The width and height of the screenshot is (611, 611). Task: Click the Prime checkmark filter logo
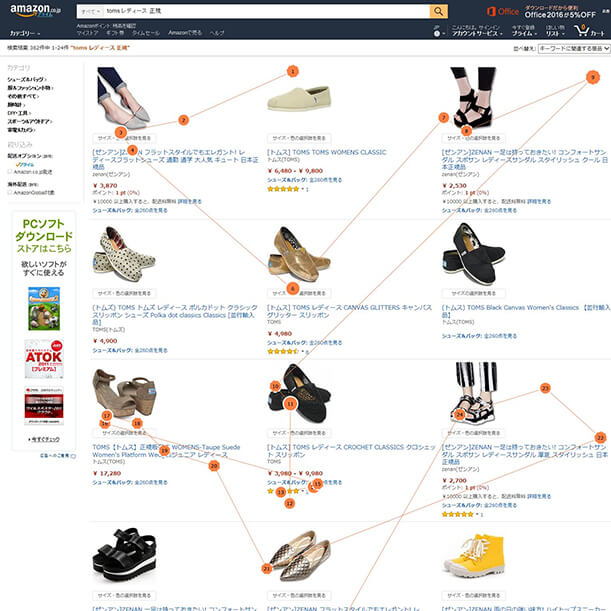click(x=25, y=165)
